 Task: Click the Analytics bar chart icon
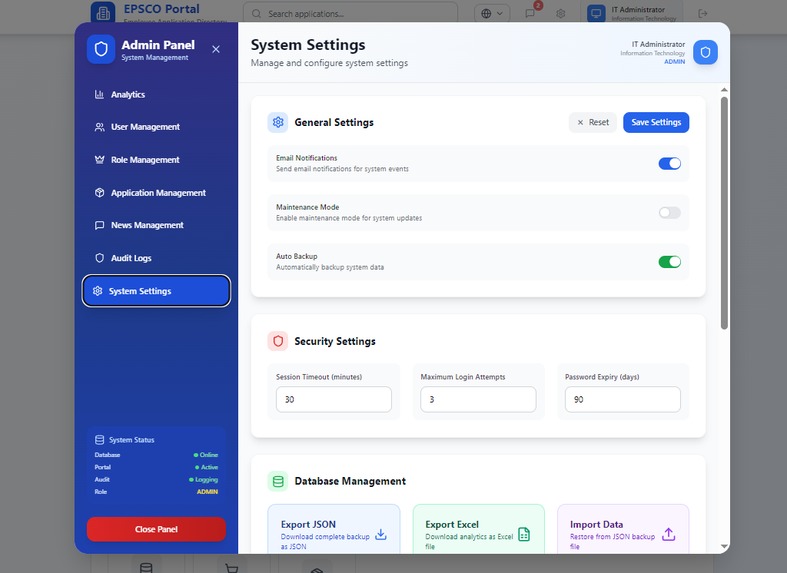click(x=99, y=94)
